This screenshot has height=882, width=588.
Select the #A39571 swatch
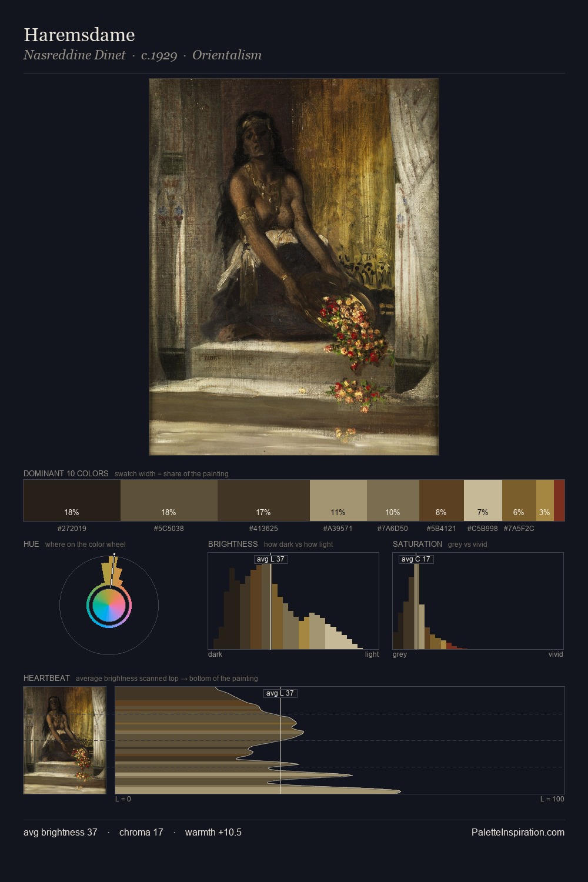[x=338, y=500]
